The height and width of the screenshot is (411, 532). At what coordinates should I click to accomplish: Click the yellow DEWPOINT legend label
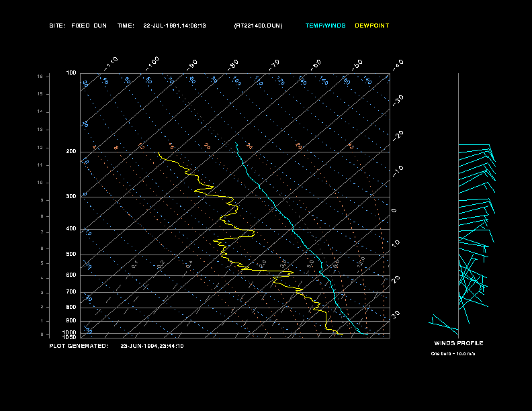point(372,26)
